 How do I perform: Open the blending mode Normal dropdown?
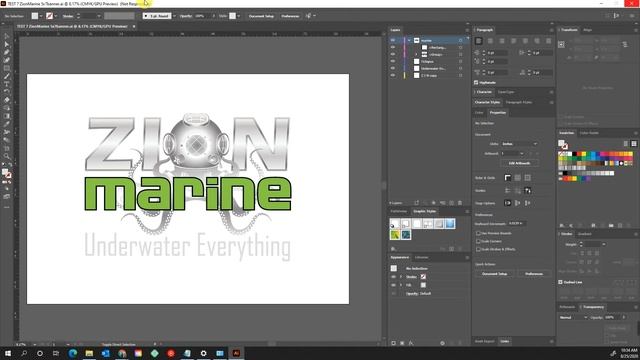(573, 317)
